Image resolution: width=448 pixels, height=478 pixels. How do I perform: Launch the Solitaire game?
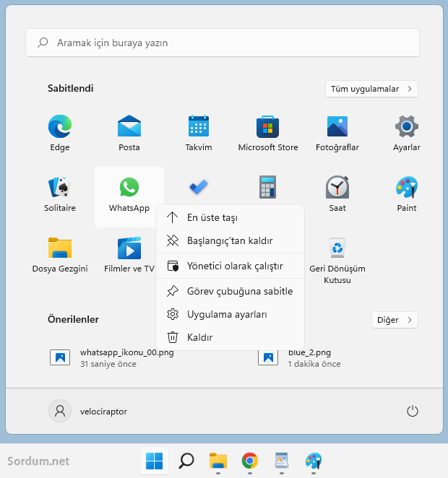coord(60,194)
